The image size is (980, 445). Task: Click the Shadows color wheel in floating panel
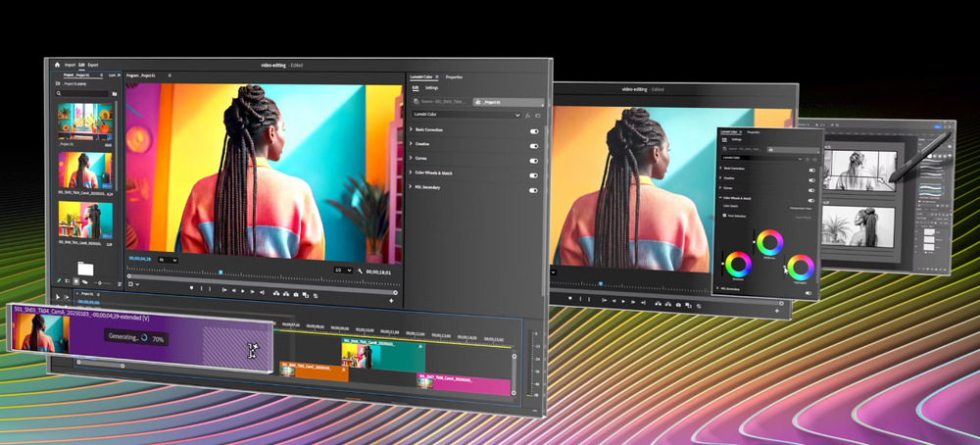point(738,265)
